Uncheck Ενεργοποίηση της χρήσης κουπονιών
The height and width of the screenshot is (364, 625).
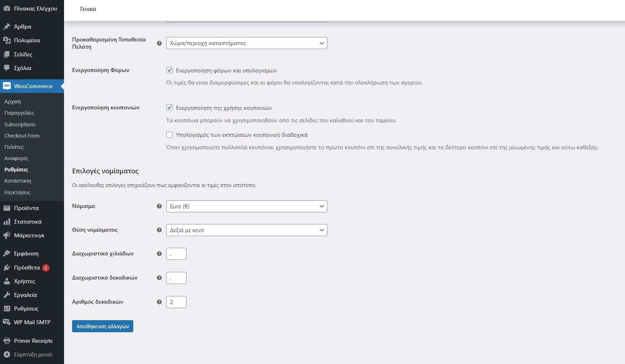170,107
